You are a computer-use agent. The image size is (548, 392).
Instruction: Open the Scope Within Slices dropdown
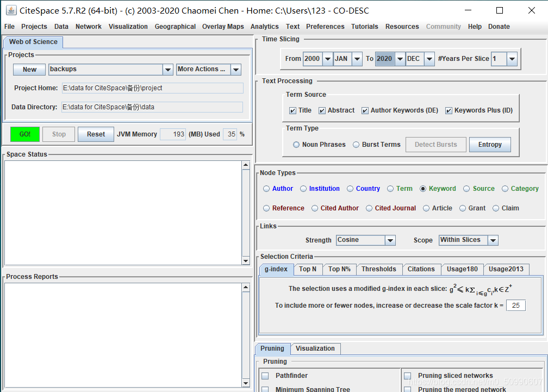(493, 240)
